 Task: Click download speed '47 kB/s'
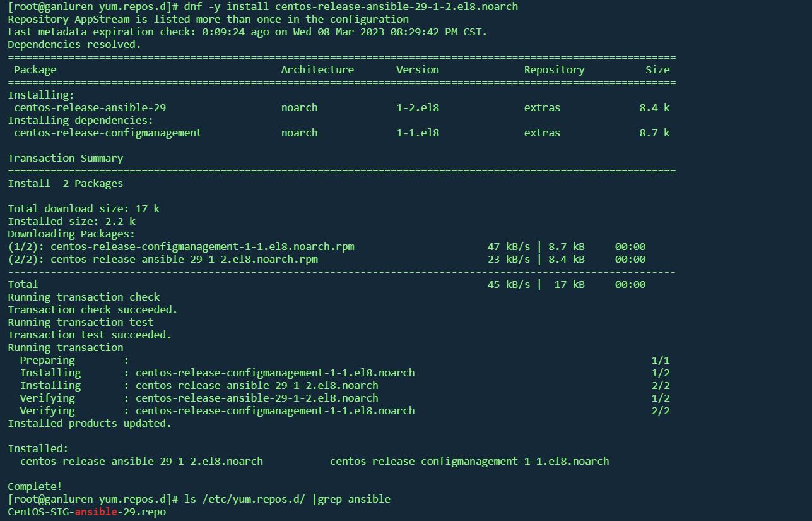click(x=509, y=246)
